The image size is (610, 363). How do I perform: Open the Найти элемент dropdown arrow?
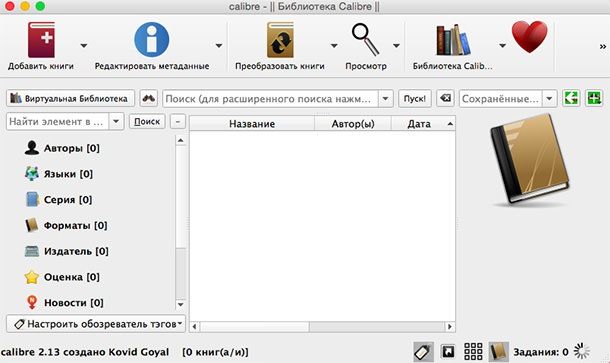(116, 121)
